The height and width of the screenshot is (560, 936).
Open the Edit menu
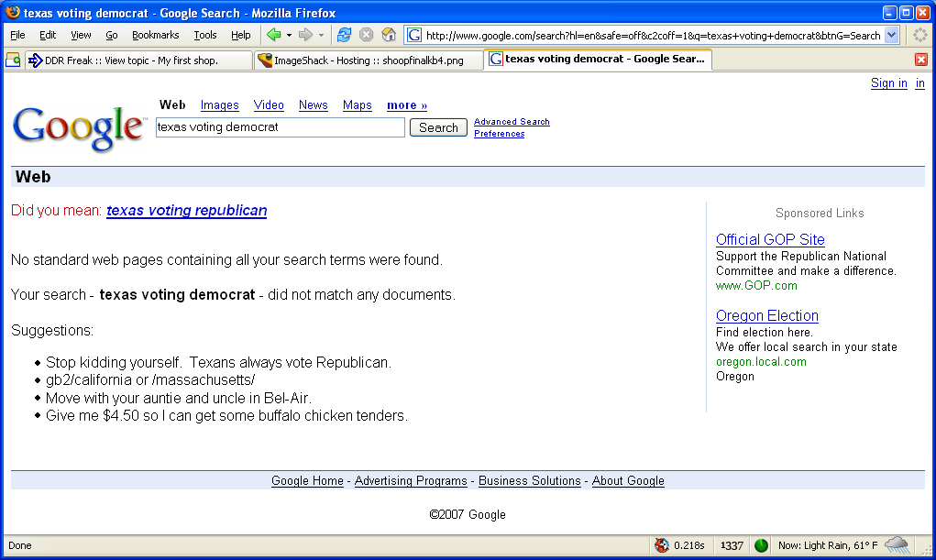48,35
